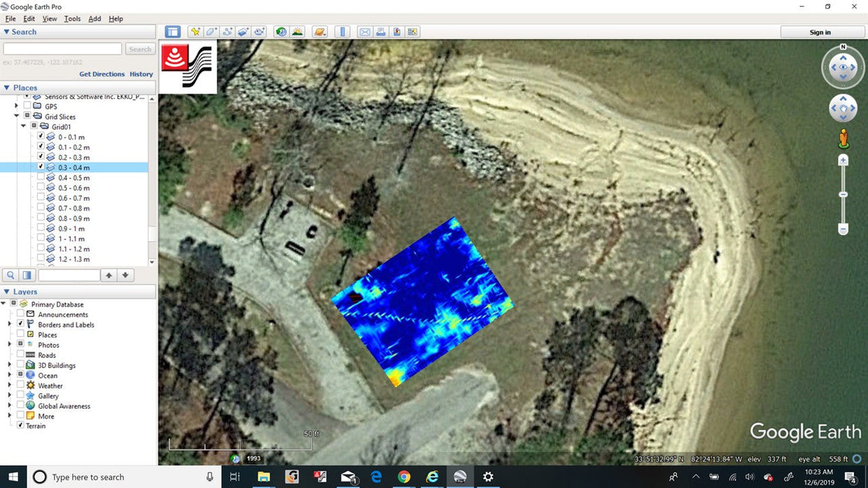Screen dimensions: 868x488
Task: Click the Sign in button
Action: click(820, 32)
